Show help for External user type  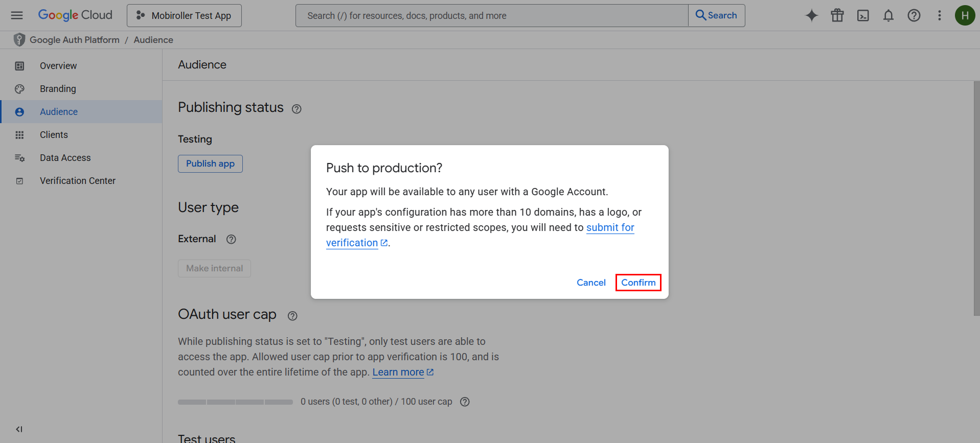[231, 239]
